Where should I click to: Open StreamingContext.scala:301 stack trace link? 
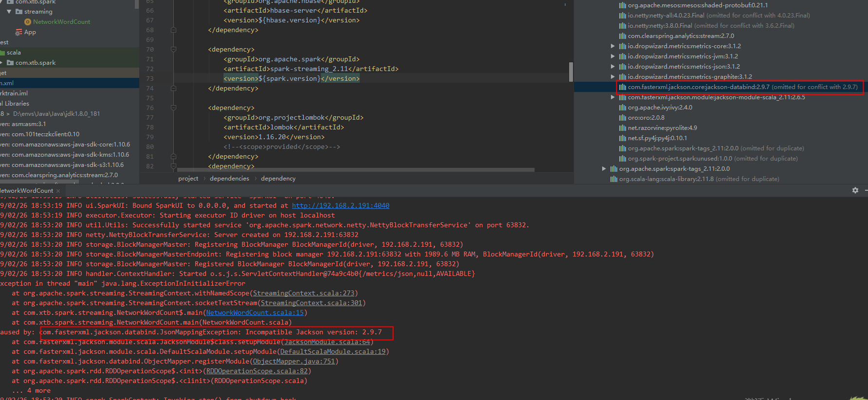coord(311,303)
